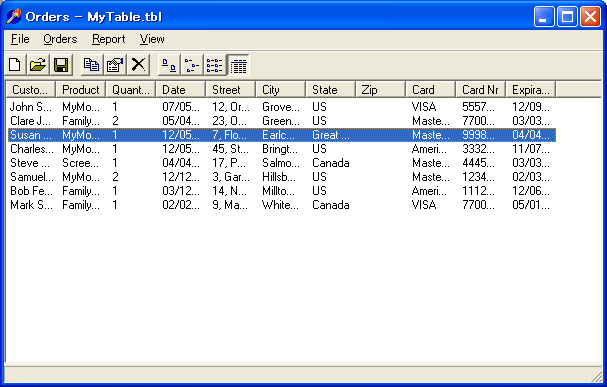
Task: Click the 'Grove...' city cell
Action: (x=281, y=107)
